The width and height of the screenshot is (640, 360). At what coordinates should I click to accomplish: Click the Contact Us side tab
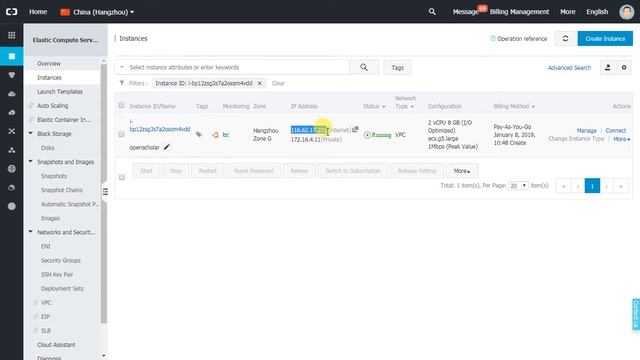click(x=636, y=314)
